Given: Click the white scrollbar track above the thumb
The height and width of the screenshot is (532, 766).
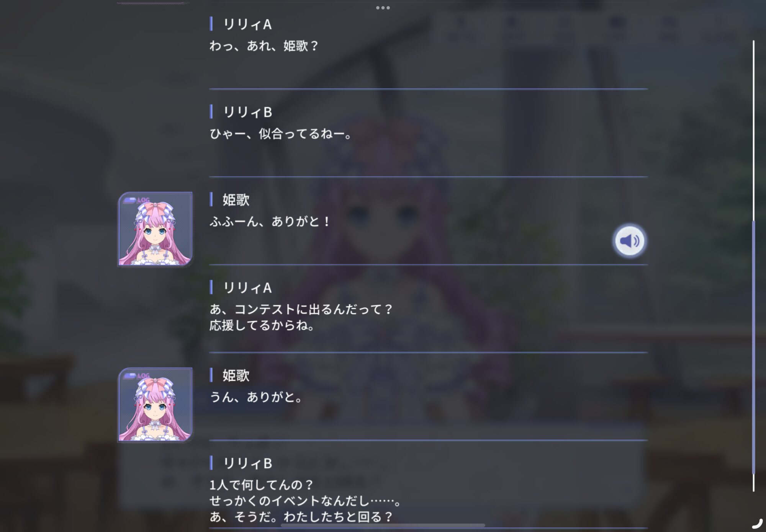Looking at the screenshot, I should click(753, 130).
